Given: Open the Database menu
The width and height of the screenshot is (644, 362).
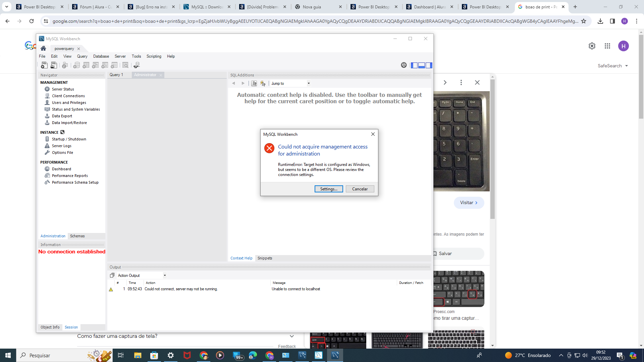Looking at the screenshot, I should click(x=101, y=56).
